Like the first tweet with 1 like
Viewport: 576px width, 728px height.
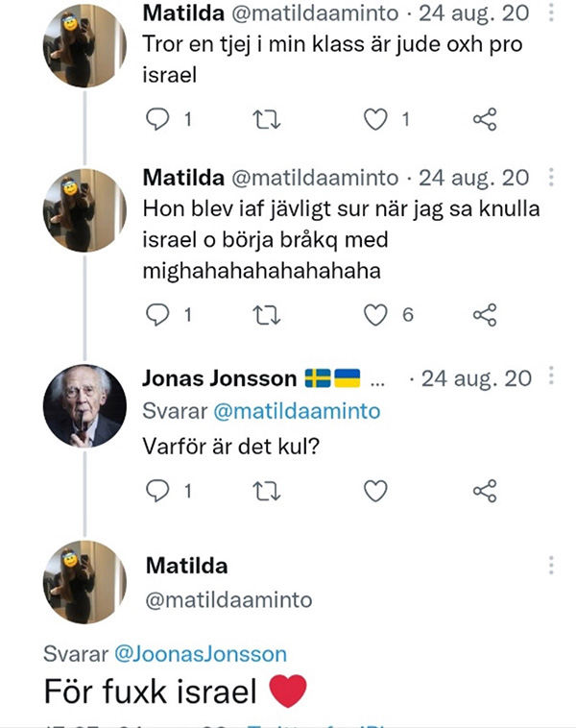pyautogui.click(x=377, y=120)
